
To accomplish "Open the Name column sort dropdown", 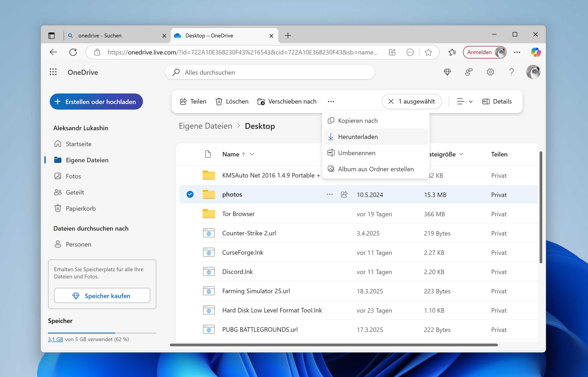I will pyautogui.click(x=252, y=154).
